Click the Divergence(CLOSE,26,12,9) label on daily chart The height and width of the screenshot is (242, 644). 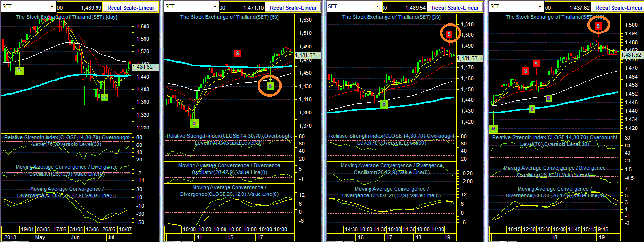[67, 192]
